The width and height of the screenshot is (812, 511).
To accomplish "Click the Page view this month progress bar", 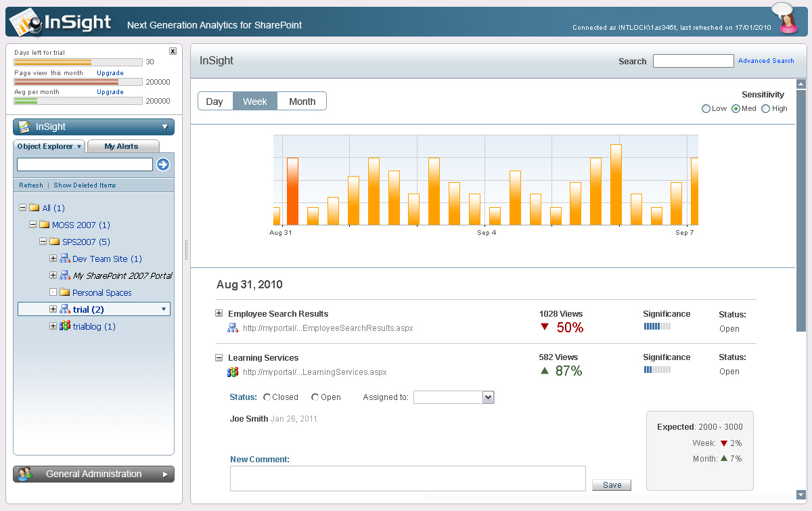I will coord(78,82).
